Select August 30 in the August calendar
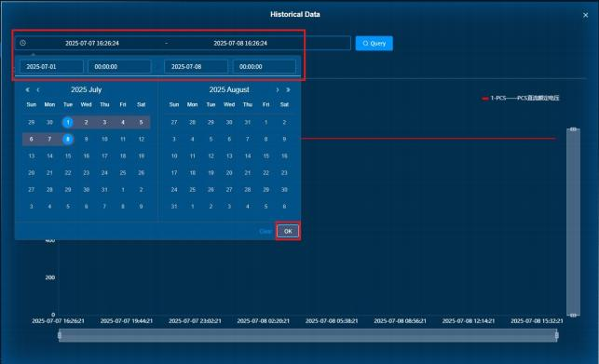Screen dimensions: 599x364 [x=284, y=190]
